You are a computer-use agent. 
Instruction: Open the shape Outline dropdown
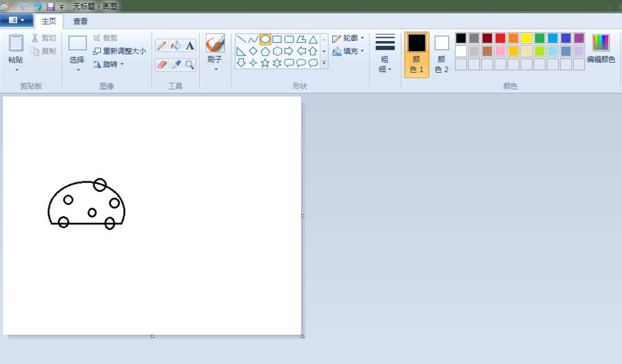tap(348, 38)
